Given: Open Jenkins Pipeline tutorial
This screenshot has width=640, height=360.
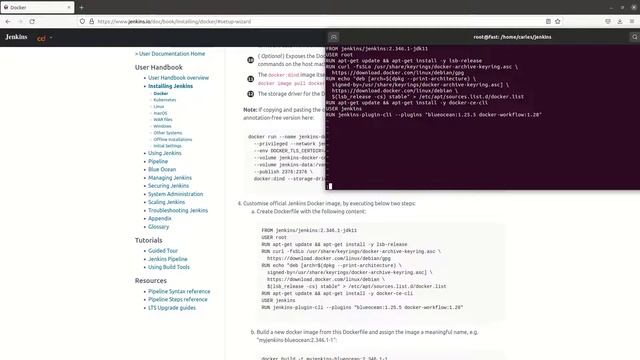Looking at the screenshot, I should coord(168,259).
